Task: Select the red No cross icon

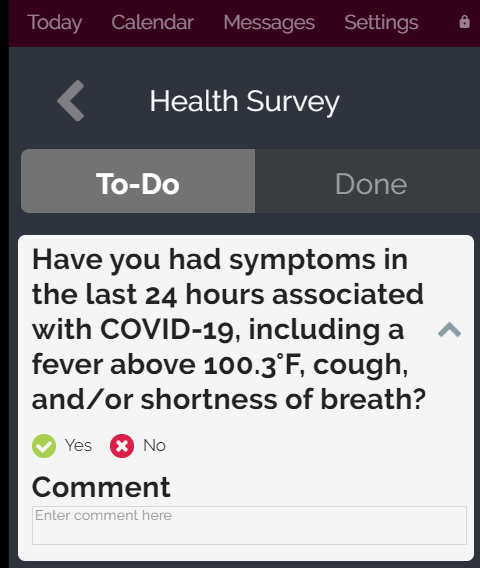Action: pos(122,446)
